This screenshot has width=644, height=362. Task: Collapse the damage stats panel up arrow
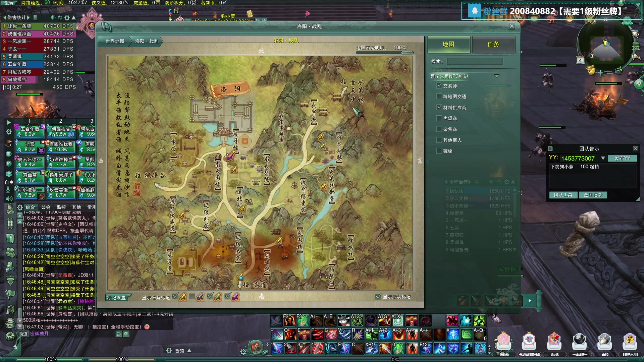(x=74, y=17)
